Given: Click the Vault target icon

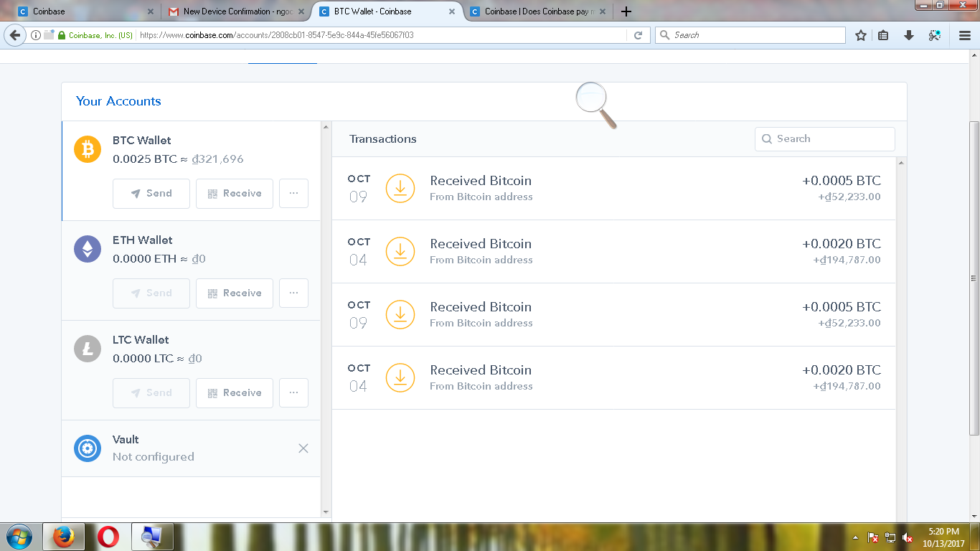Looking at the screenshot, I should 88,448.
